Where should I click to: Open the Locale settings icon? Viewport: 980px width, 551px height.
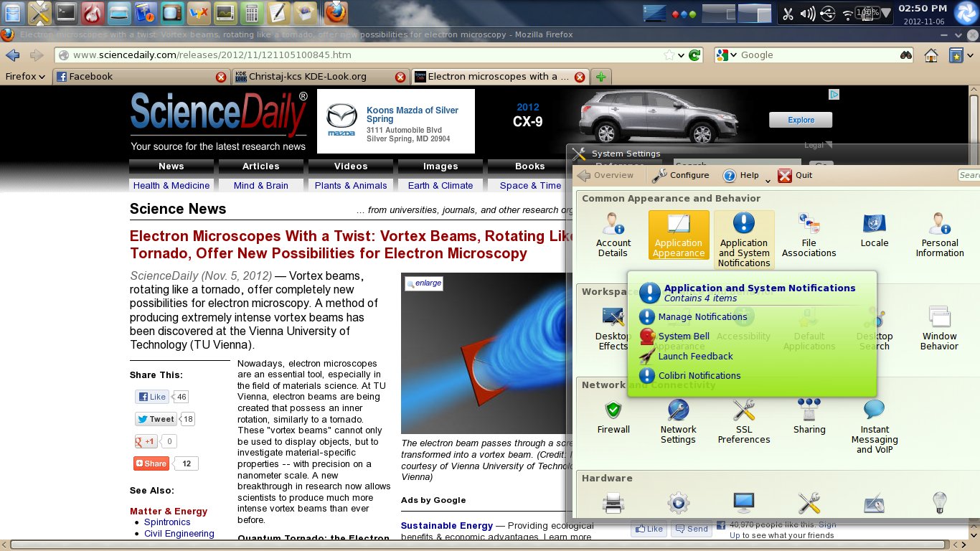875,231
